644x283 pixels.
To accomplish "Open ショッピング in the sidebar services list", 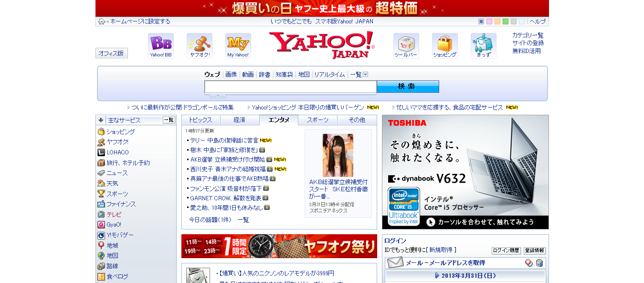I will 121,131.
